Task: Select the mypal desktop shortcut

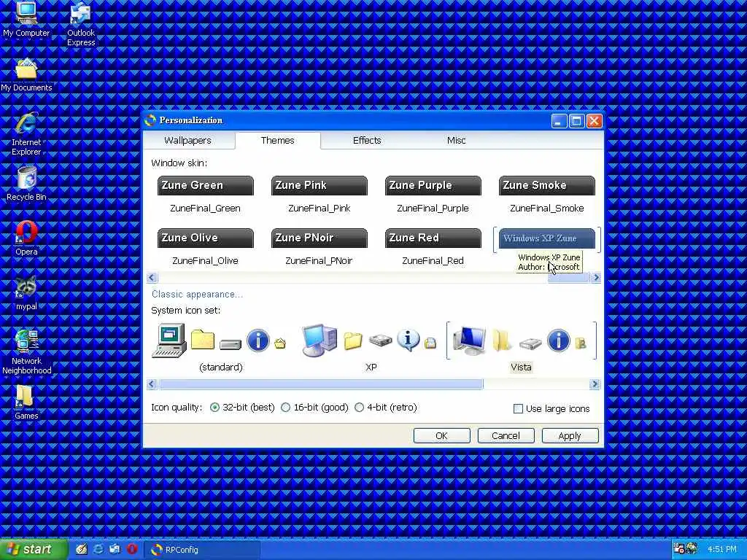Action: tap(26, 293)
